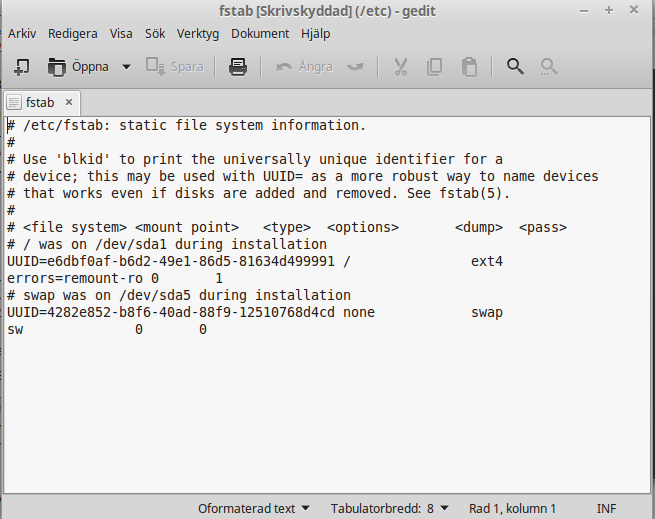Image resolution: width=655 pixels, height=519 pixels.
Task: Click the search and replace icon
Action: click(548, 66)
